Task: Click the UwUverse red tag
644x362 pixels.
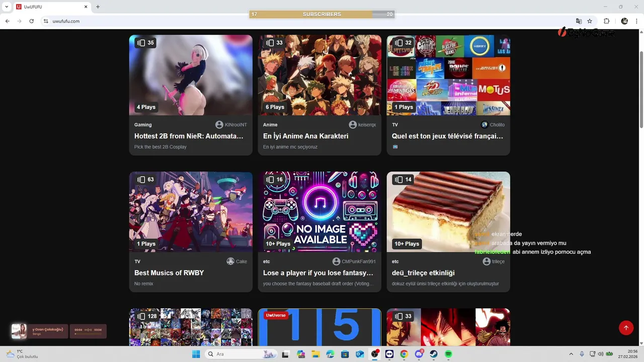Action: pyautogui.click(x=276, y=316)
